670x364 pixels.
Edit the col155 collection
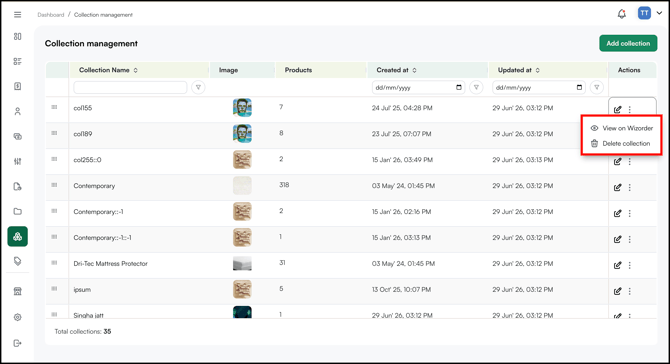pyautogui.click(x=617, y=110)
